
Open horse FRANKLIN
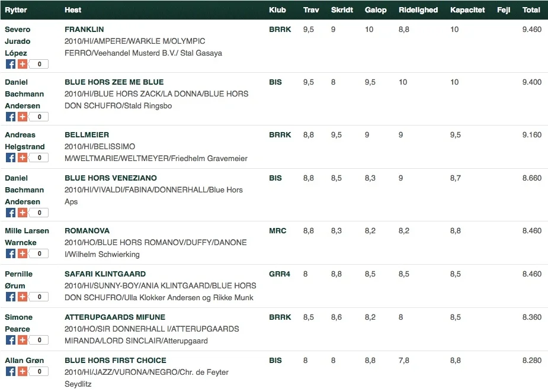[x=84, y=30]
